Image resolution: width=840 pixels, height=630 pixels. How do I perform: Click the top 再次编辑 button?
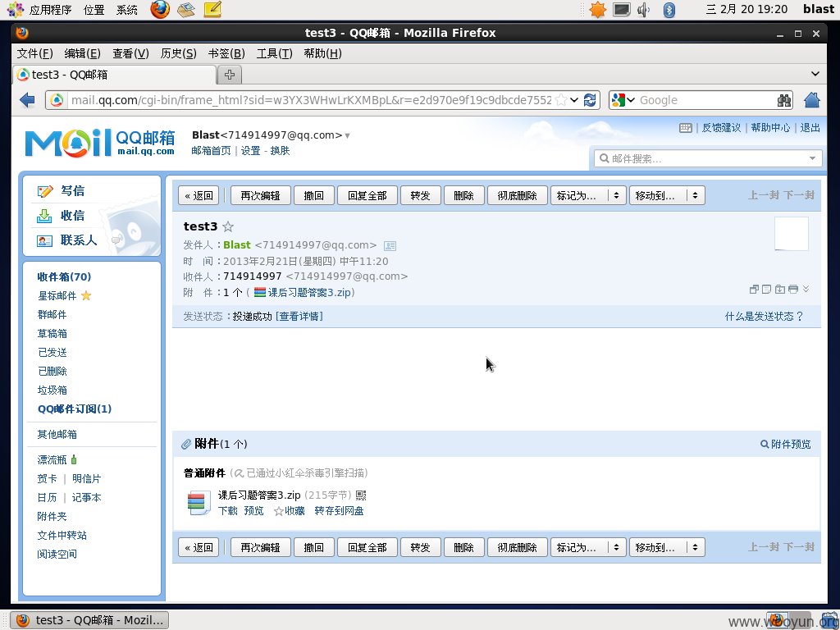(x=260, y=195)
